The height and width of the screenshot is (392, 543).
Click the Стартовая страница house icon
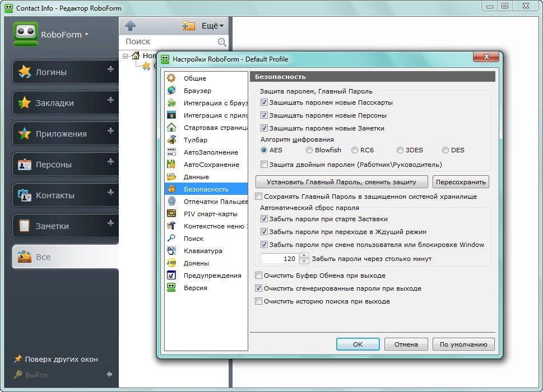click(171, 127)
